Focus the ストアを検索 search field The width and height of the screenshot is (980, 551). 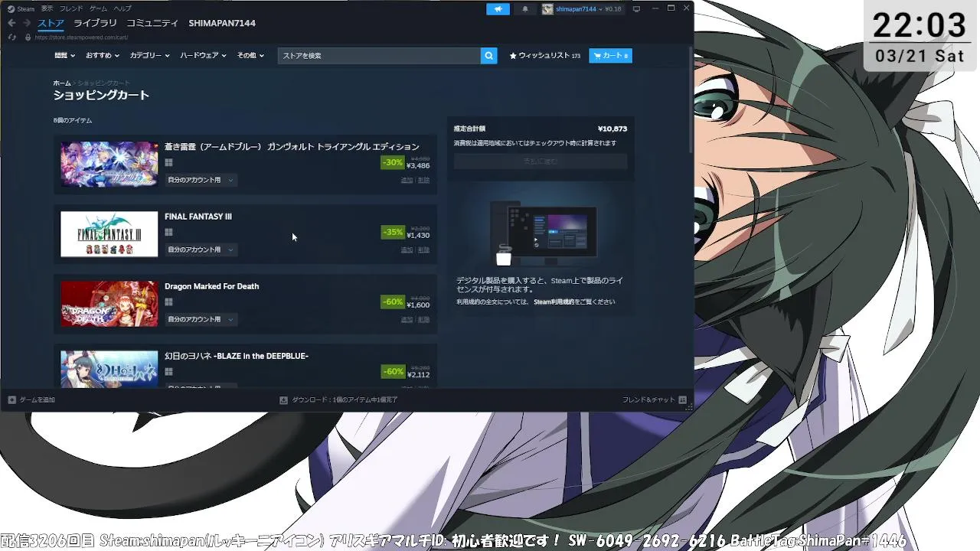pyautogui.click(x=379, y=56)
